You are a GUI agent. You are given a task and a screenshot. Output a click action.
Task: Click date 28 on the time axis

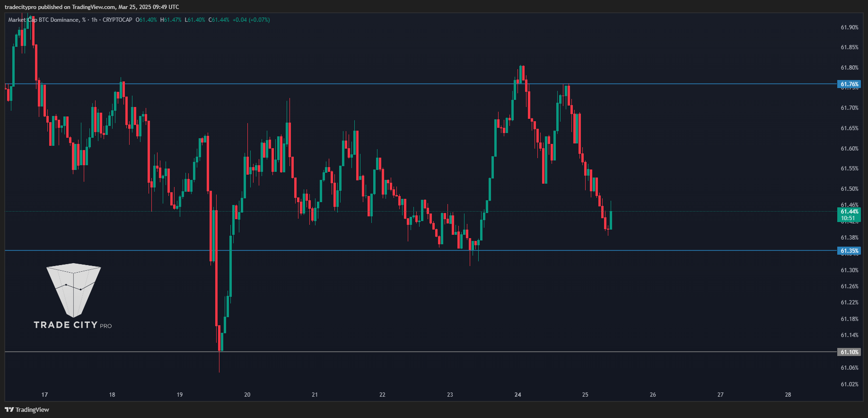(788, 395)
